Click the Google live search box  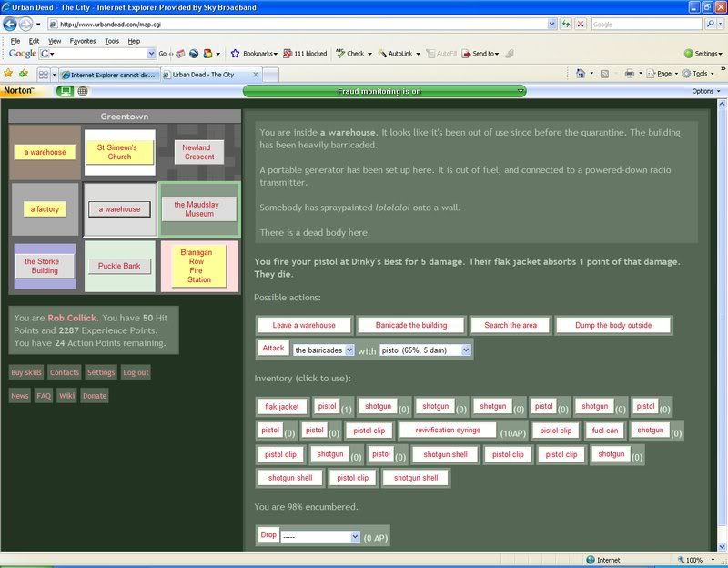point(646,25)
